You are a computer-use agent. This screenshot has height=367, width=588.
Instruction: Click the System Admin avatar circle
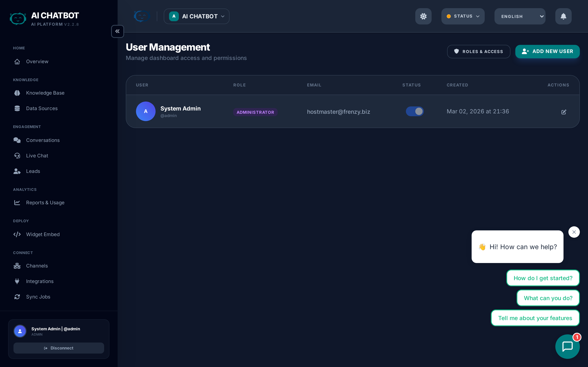(146, 111)
